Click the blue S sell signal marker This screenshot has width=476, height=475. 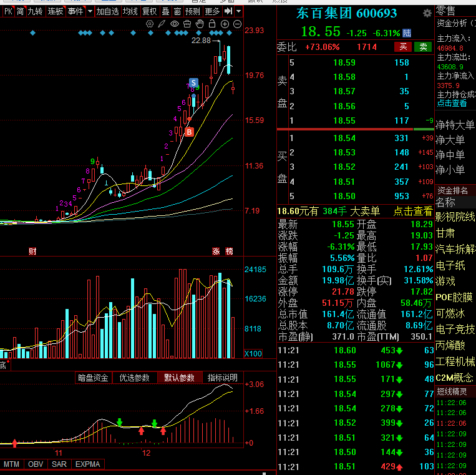[193, 82]
